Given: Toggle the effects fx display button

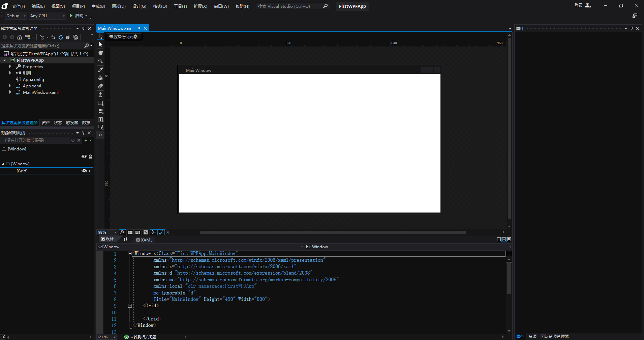Looking at the screenshot, I should pyautogui.click(x=122, y=232).
